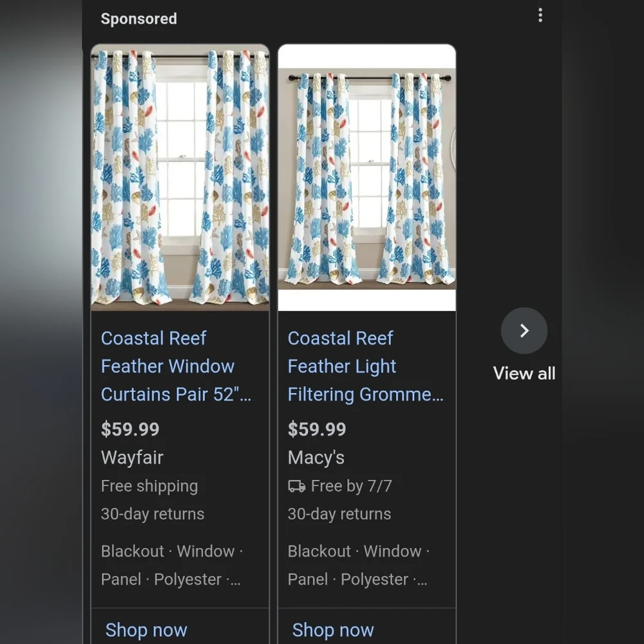
Task: Click the right arrow to view more products
Action: click(524, 330)
